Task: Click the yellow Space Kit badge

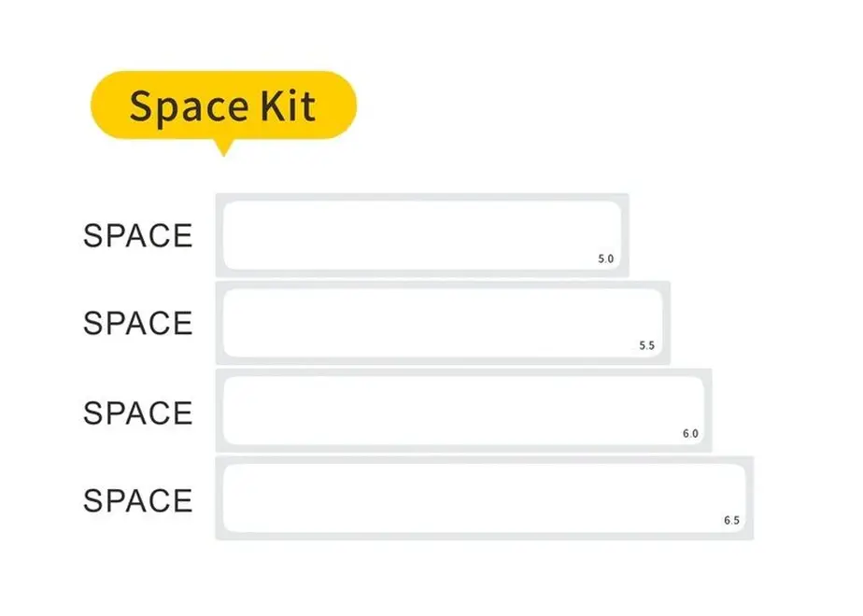Action: [x=223, y=105]
